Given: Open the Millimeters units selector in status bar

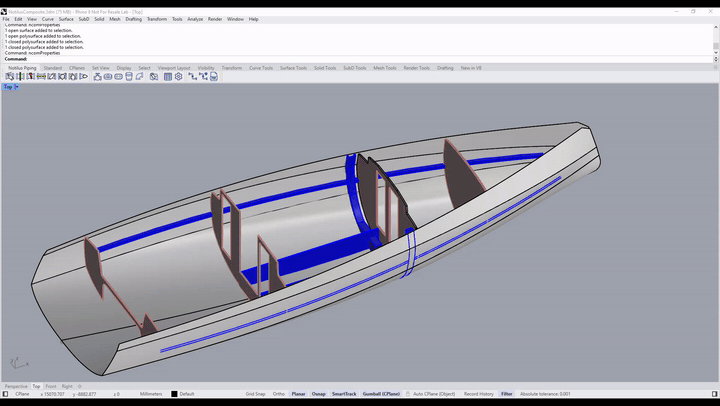Looking at the screenshot, I should [x=151, y=394].
